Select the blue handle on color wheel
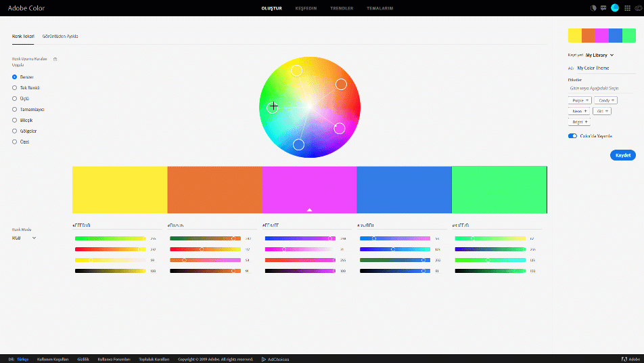644x363 pixels. pyautogui.click(x=298, y=145)
